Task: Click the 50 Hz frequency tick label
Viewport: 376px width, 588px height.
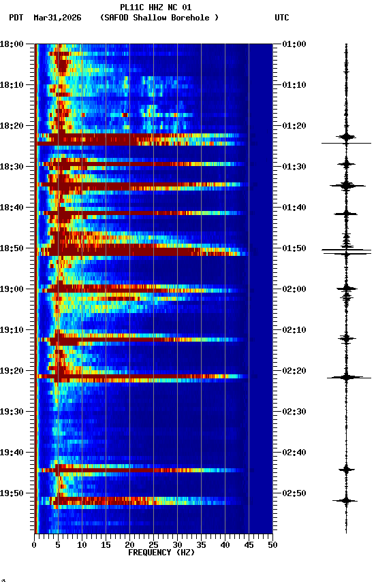Action: pos(273,545)
